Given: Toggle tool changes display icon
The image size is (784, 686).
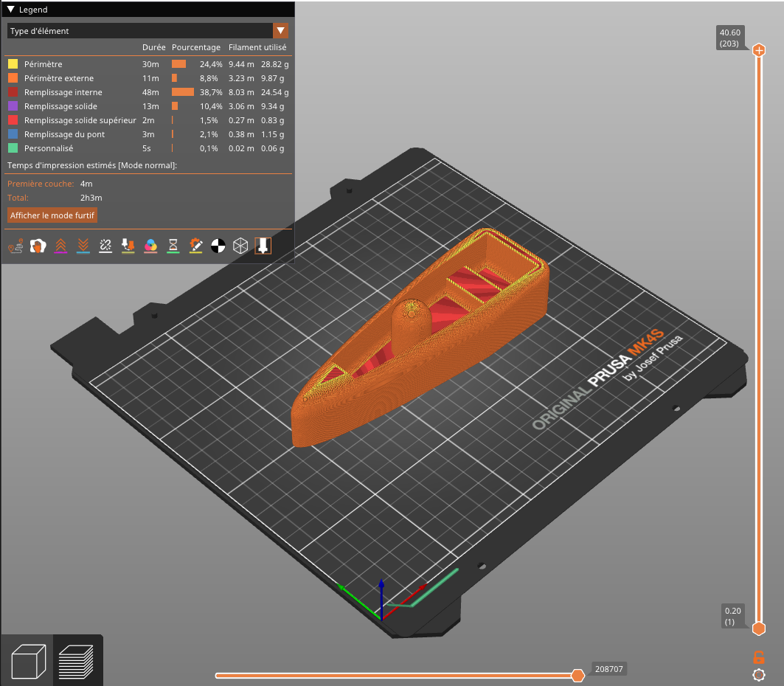Looking at the screenshot, I should 128,246.
